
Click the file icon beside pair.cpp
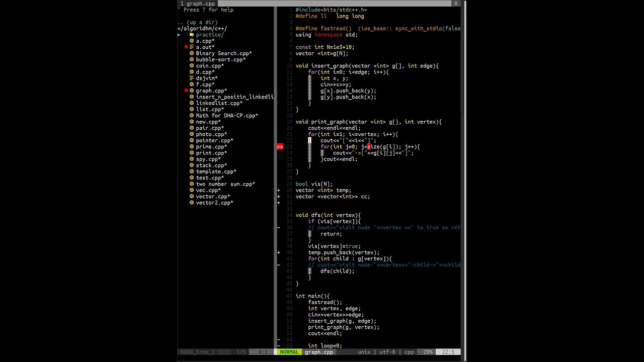[x=192, y=128]
